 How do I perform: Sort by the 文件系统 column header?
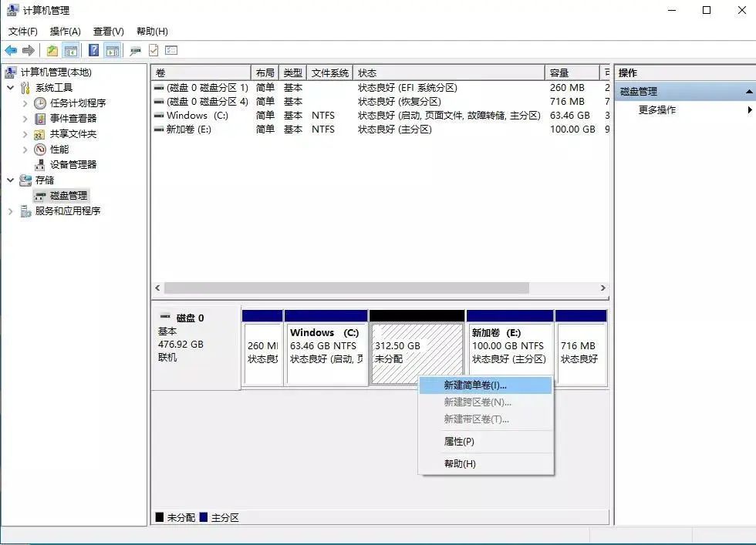click(330, 72)
